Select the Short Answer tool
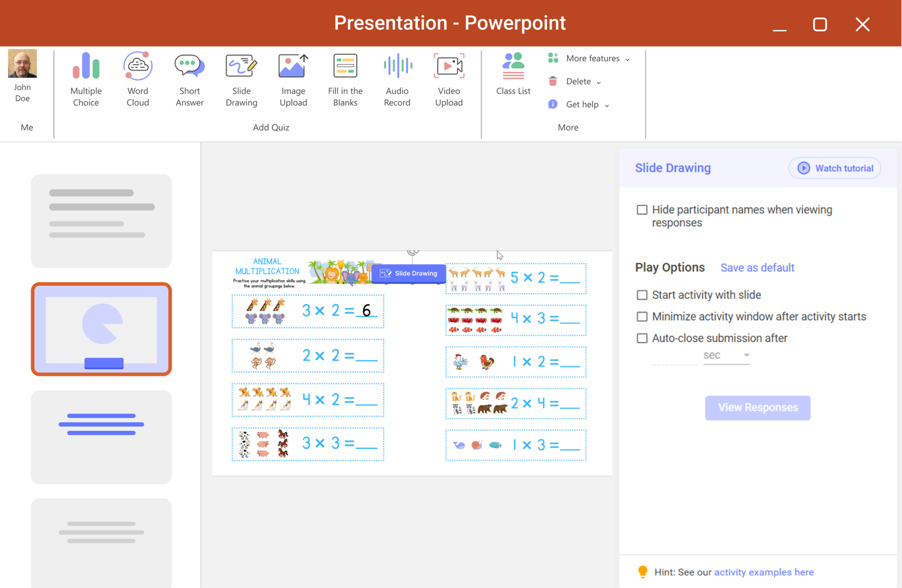The height and width of the screenshot is (588, 902). click(189, 79)
